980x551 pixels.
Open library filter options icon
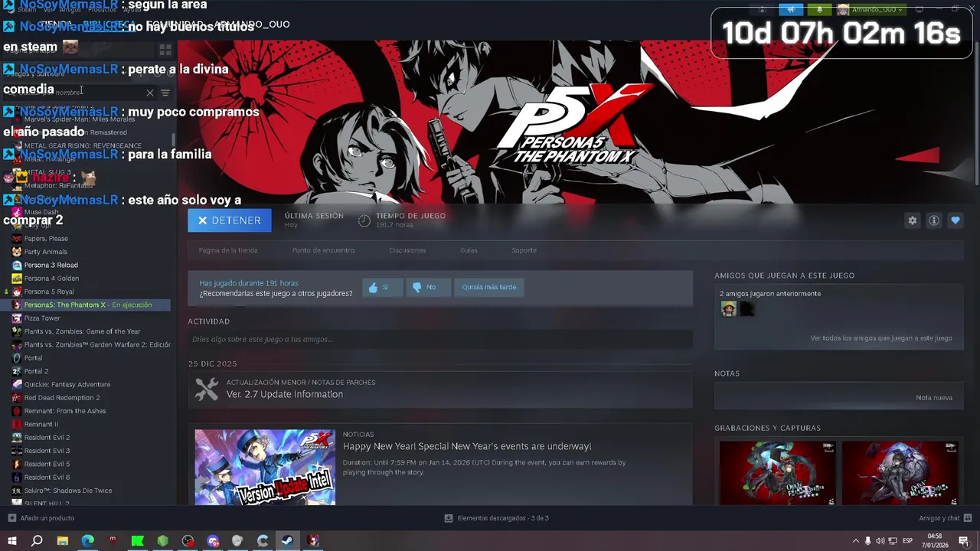[165, 93]
